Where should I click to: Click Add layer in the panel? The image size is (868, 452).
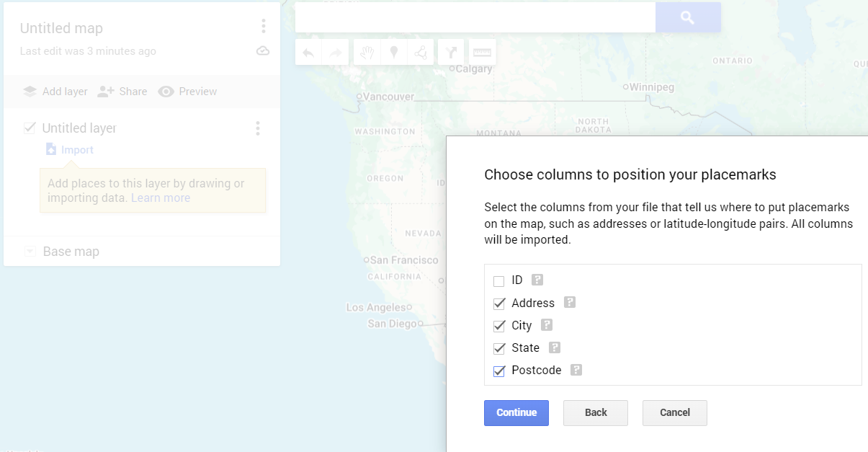pos(55,92)
